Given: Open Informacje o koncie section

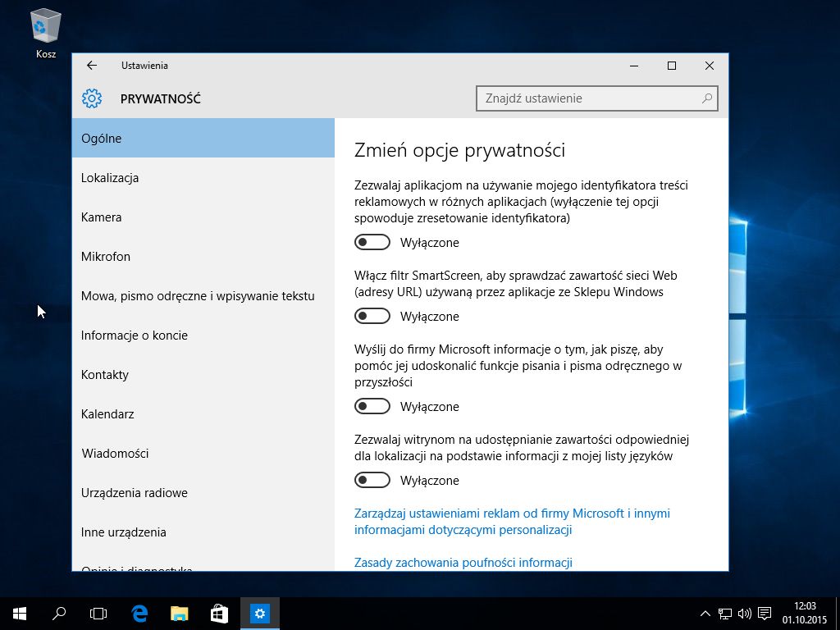Looking at the screenshot, I should [203, 336].
